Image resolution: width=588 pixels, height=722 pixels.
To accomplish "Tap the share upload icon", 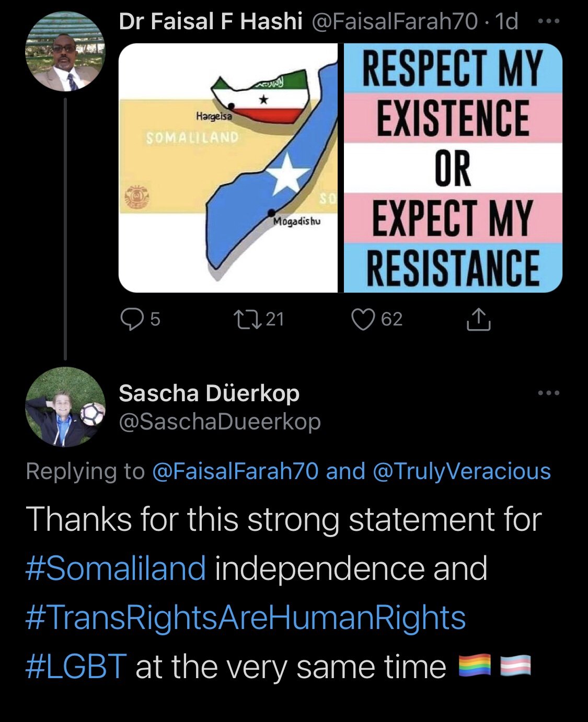I will click(478, 320).
